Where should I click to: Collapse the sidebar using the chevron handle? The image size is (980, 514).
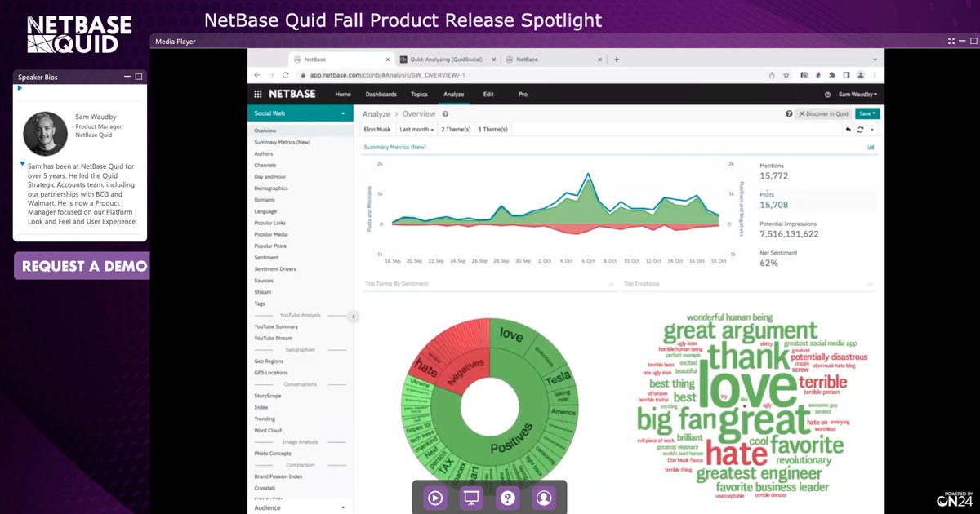[x=353, y=317]
